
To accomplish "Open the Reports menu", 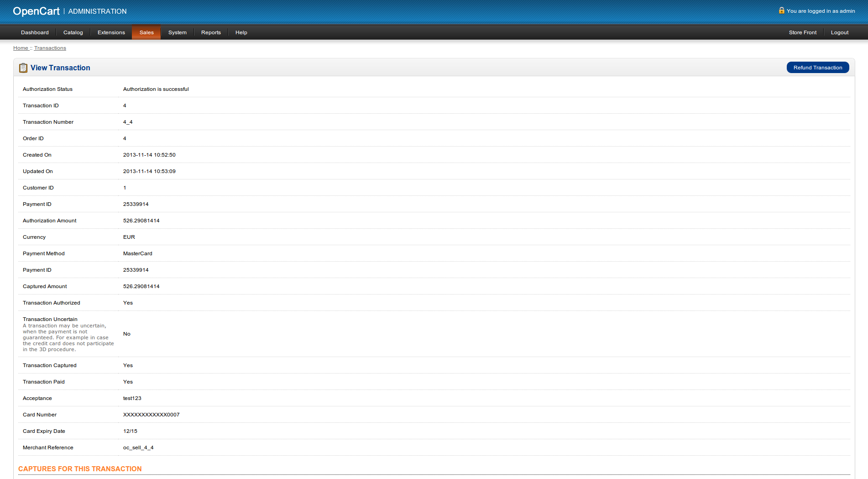I will point(211,32).
